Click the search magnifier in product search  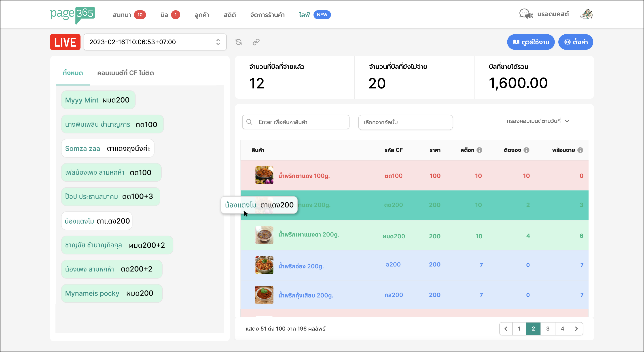point(249,122)
